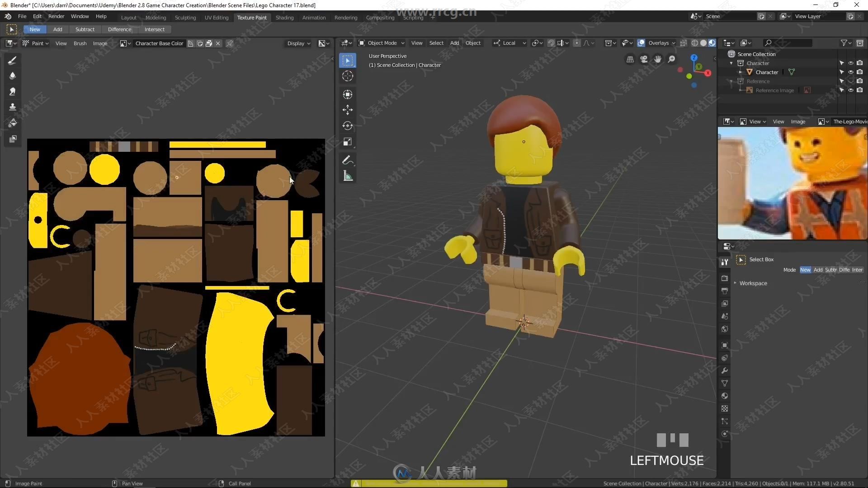Toggle viewport Overlays display button
This screenshot has width=868, height=488.
(641, 43)
